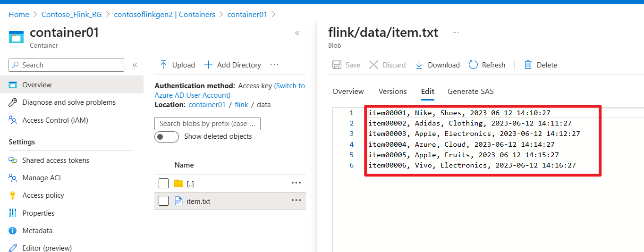The width and height of the screenshot is (644, 252).
Task: Collapse the sidebar menu chevron
Action: (135, 65)
